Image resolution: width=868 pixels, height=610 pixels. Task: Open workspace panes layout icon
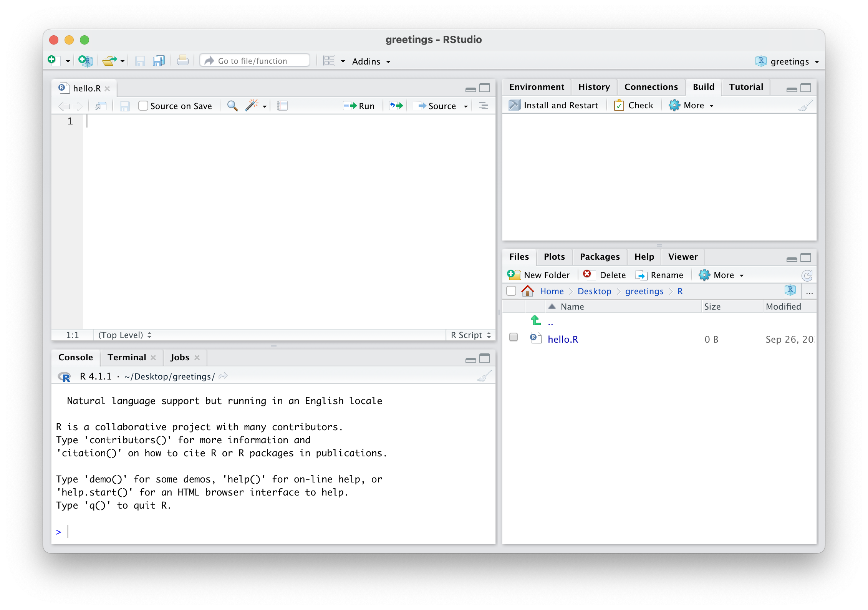click(329, 61)
